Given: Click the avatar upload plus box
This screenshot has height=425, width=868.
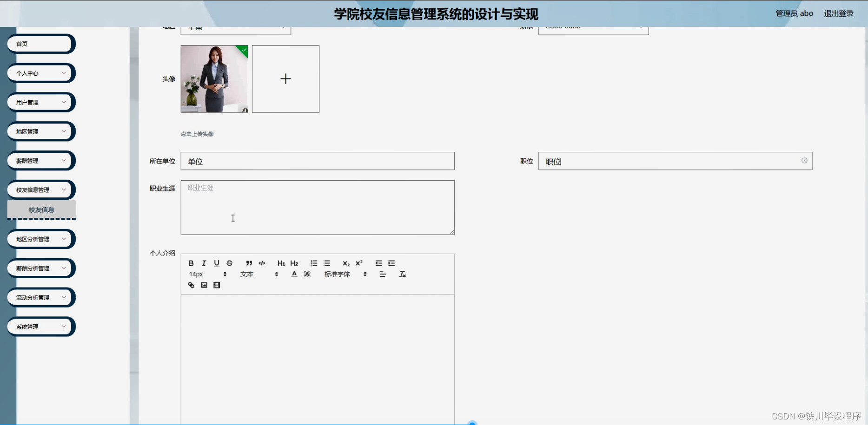Looking at the screenshot, I should (285, 78).
